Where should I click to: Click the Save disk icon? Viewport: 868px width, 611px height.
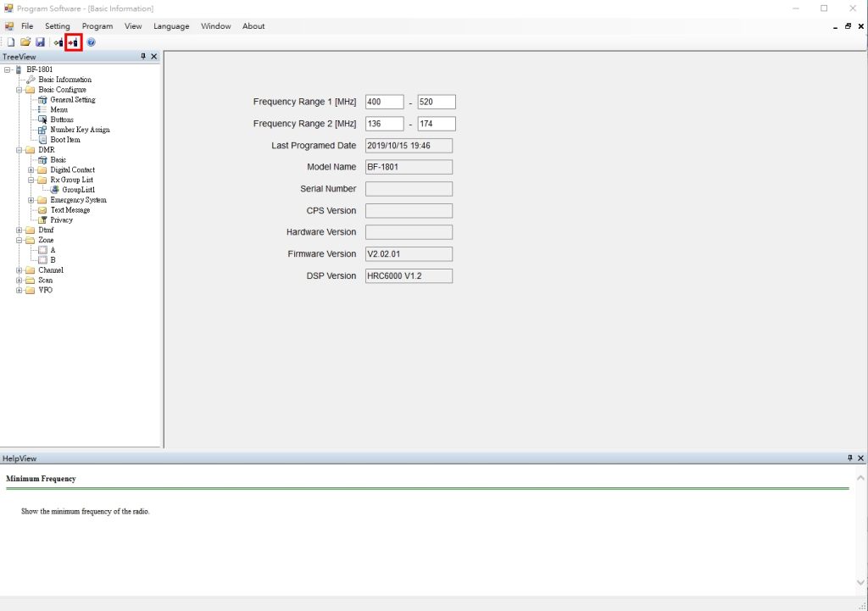40,42
